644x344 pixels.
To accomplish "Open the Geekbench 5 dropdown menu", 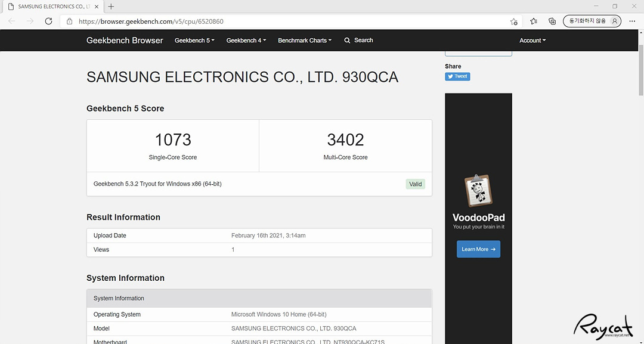I will (x=194, y=40).
